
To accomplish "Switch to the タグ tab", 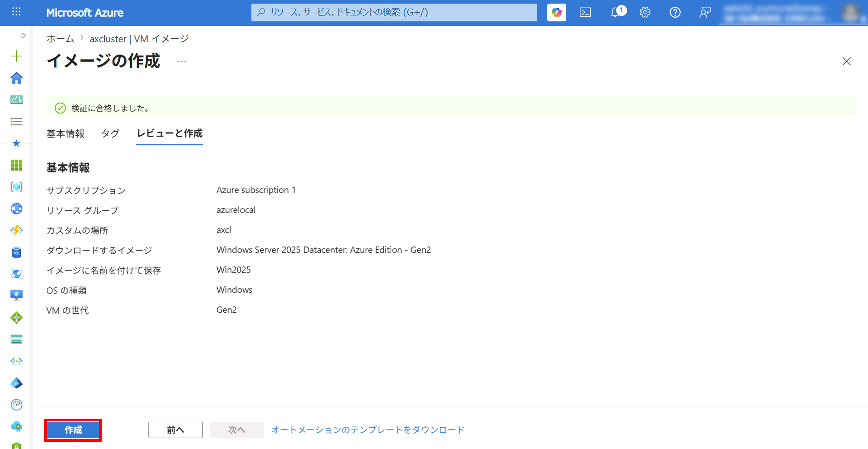I will 110,133.
